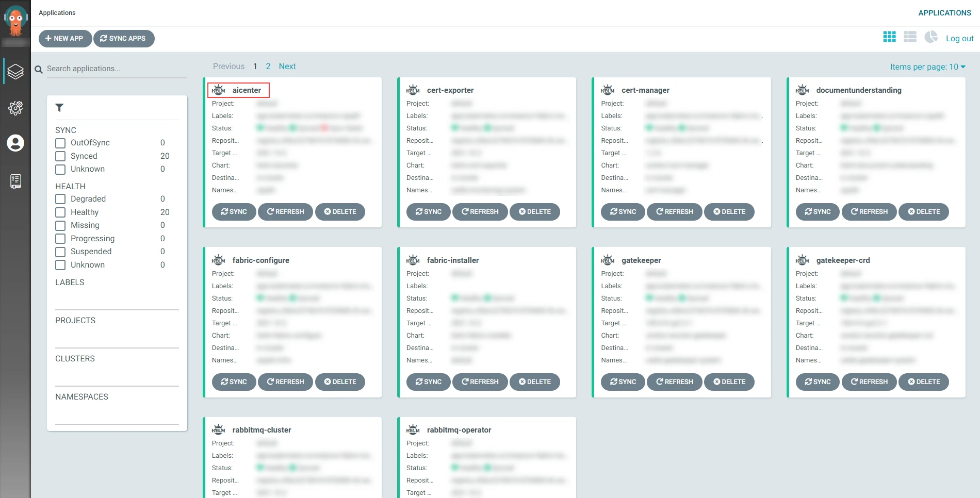Click Helm icon on documentunderstanding card
The height and width of the screenshot is (498, 980).
pyautogui.click(x=803, y=90)
